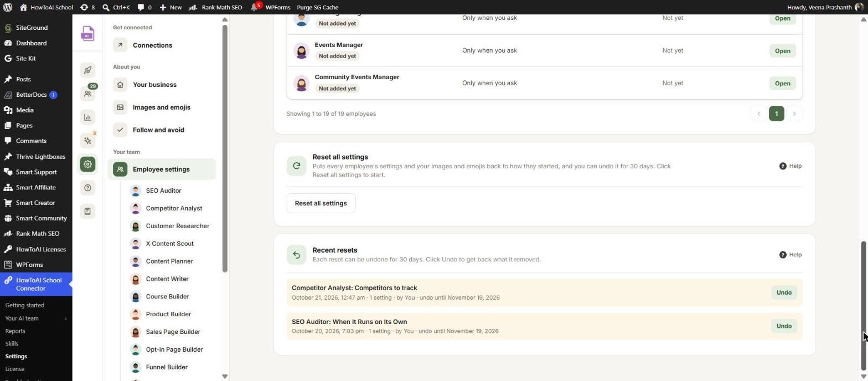
Task: Click the Reset all settings refresh icon
Action: click(296, 166)
